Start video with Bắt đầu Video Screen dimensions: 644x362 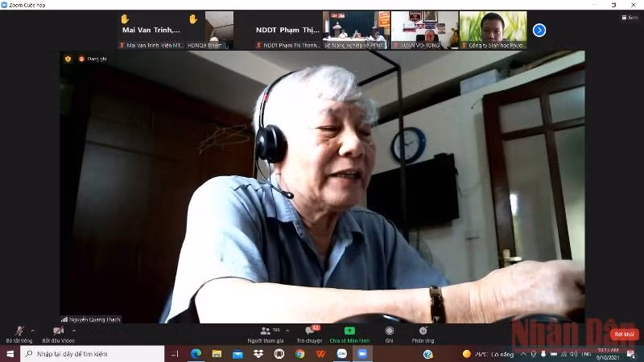[58, 334]
